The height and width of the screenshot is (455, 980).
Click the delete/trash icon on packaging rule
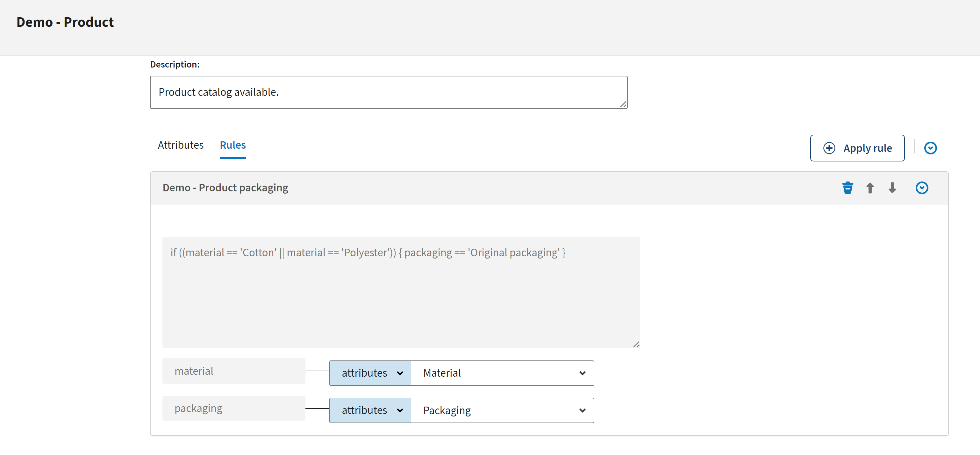pos(848,187)
